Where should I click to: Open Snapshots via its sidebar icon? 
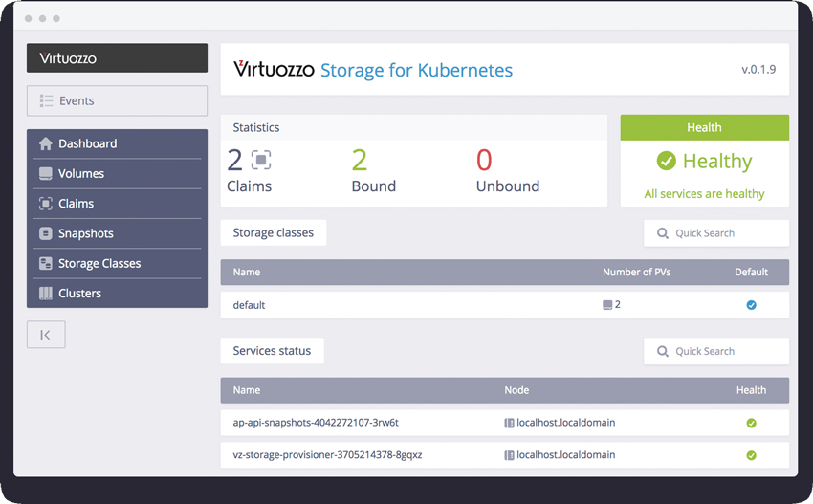[46, 234]
